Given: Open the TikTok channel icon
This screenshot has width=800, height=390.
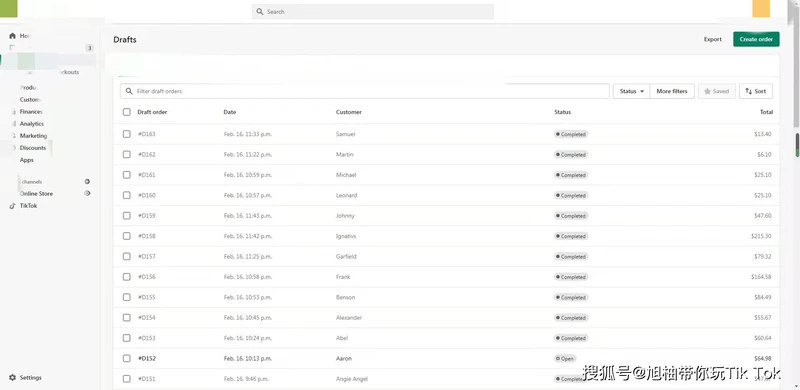Looking at the screenshot, I should (x=13, y=206).
